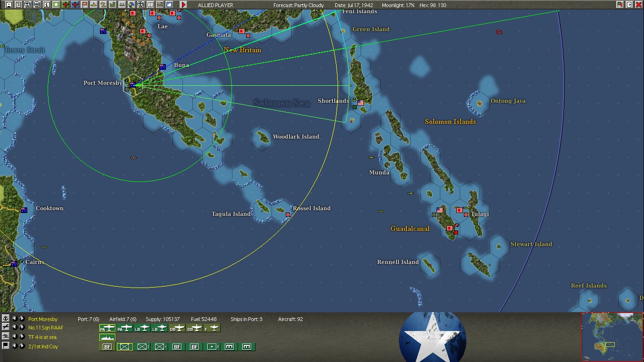
Task: Click the OP toolbar button
Action: (x=150, y=5)
